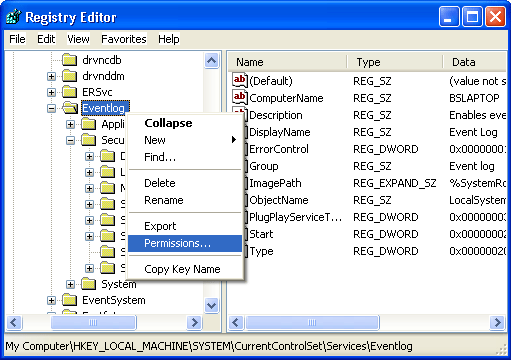Select the ComputerName value name
This screenshot has height=360, width=511.
point(286,98)
